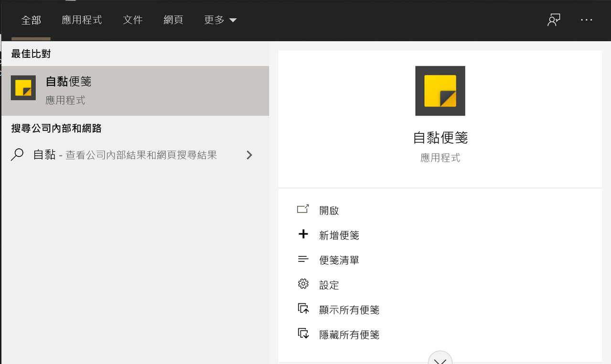
Task: Click the show-all-notes icon beside 顯示所有便箋
Action: pos(303,309)
